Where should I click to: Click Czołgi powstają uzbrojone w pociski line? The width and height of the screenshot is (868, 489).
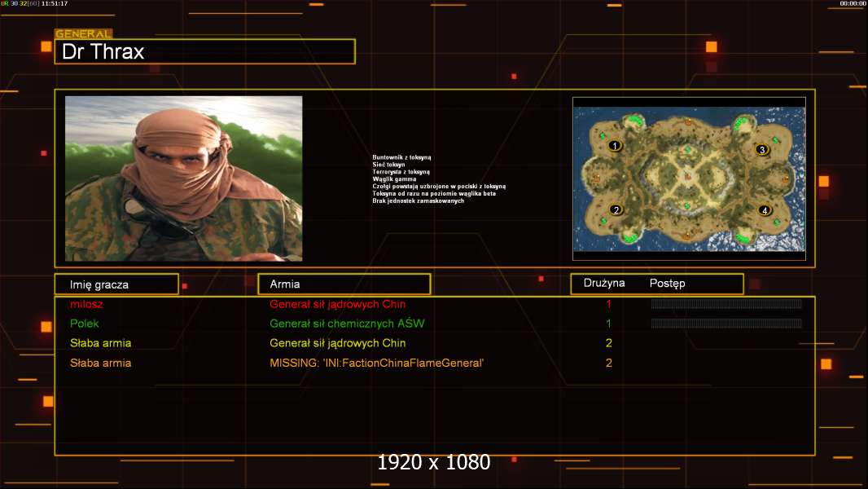(439, 186)
